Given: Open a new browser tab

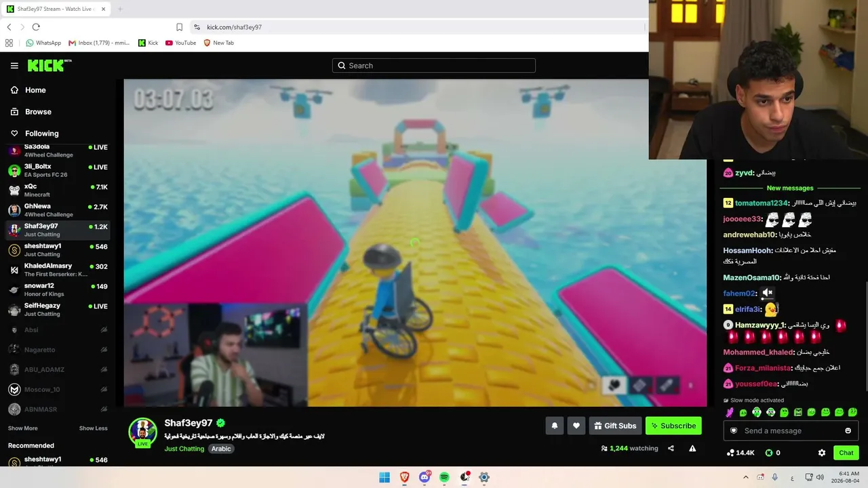Looking at the screenshot, I should (120, 9).
